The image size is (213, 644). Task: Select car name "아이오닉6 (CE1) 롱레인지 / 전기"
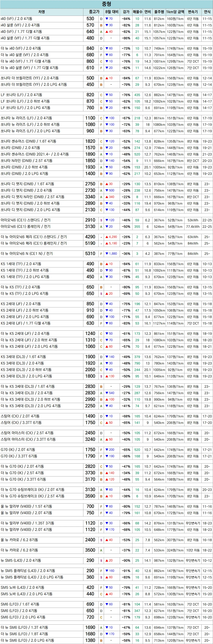26,227
